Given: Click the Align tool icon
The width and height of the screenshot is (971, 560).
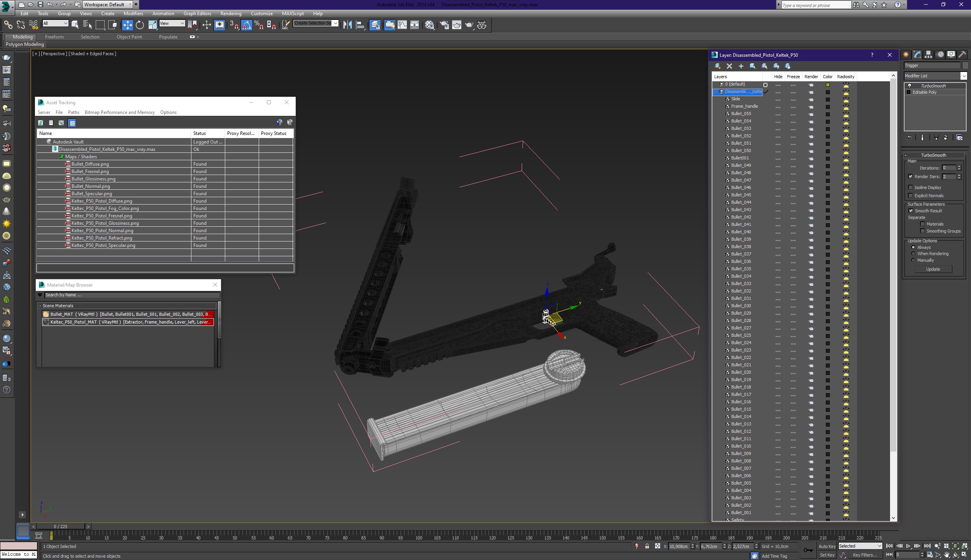Looking at the screenshot, I should 360,25.
